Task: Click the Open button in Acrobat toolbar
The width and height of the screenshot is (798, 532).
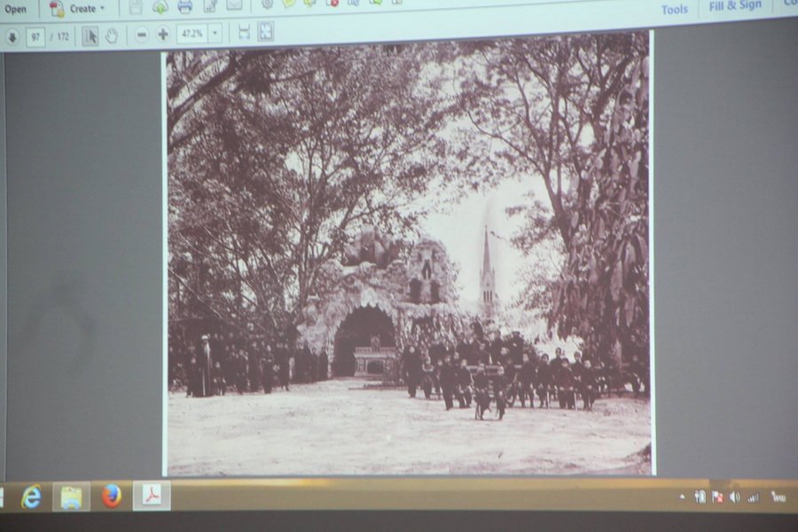Action: [x=15, y=9]
